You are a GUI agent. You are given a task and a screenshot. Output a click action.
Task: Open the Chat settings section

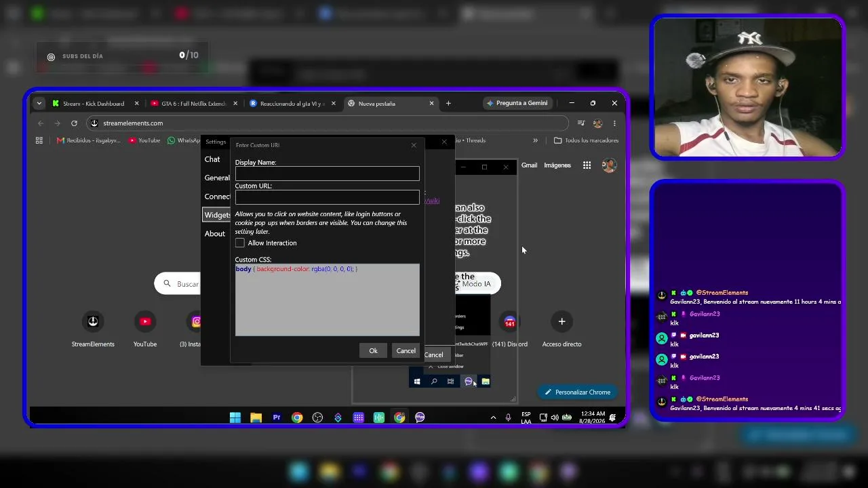click(212, 159)
